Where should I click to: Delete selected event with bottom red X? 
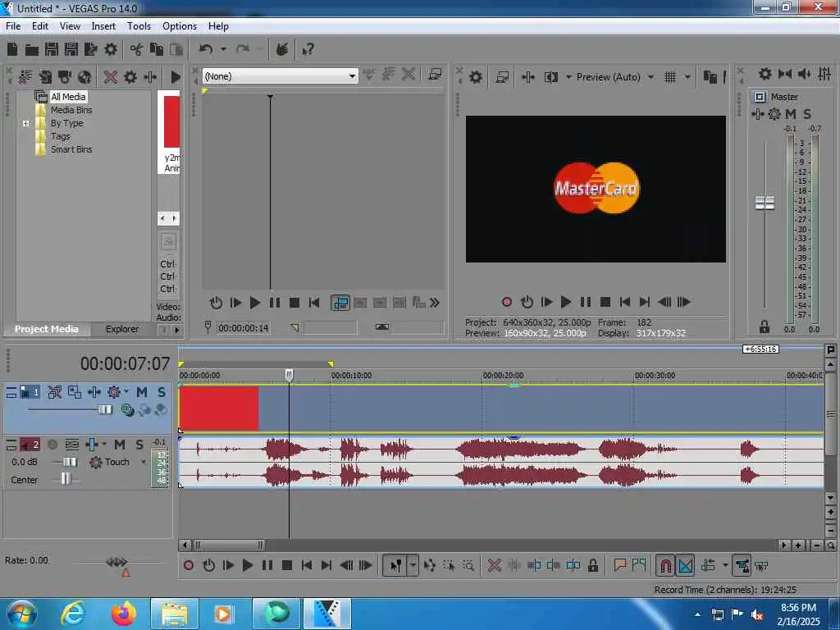pos(494,566)
